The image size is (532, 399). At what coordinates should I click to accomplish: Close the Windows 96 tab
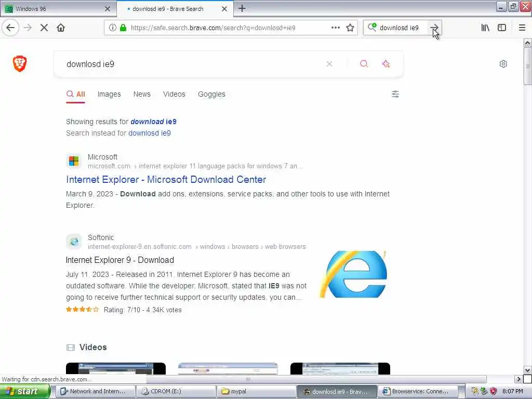(108, 9)
